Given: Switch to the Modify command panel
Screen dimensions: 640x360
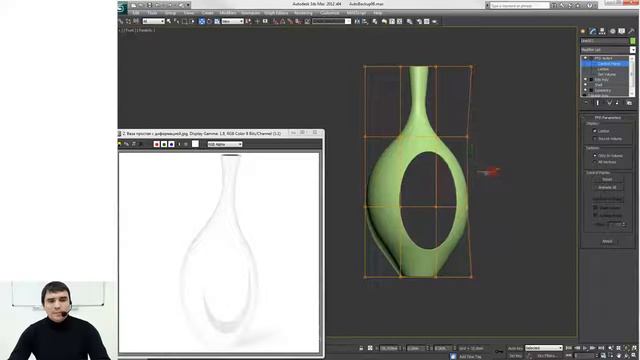Looking at the screenshot, I should [593, 31].
